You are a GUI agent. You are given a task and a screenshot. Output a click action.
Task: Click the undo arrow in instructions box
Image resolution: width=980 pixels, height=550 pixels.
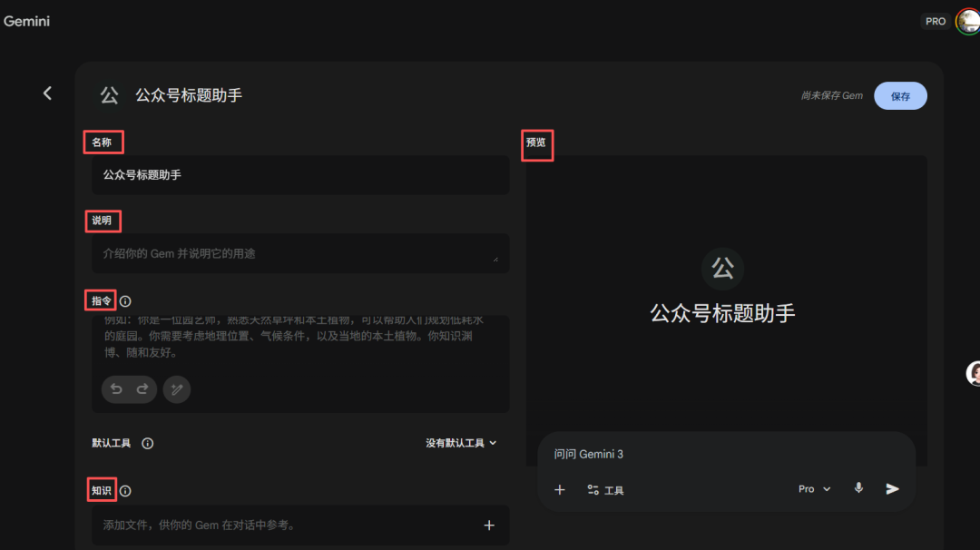[x=116, y=389]
